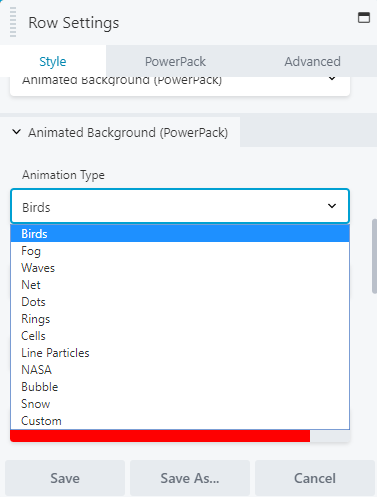
Task: Switch to the PowerPack tab
Action: pos(175,61)
